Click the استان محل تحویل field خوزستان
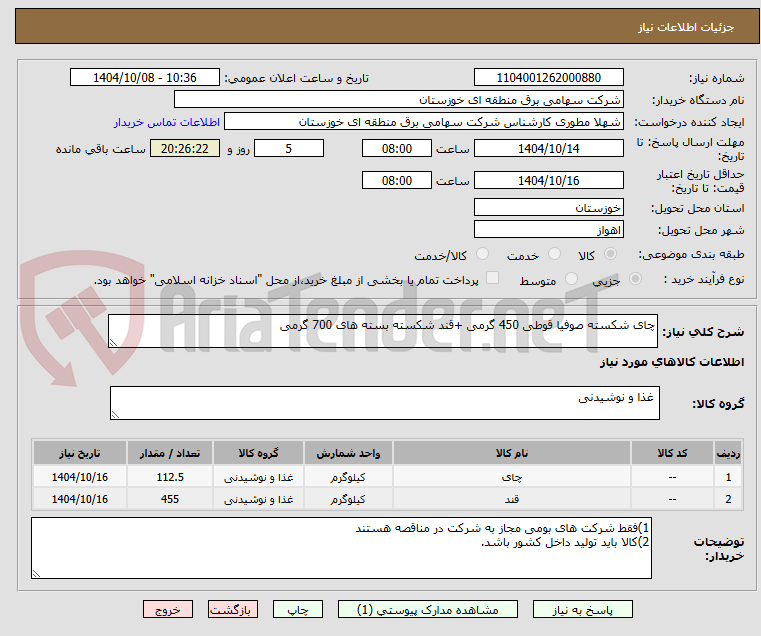 pyautogui.click(x=548, y=207)
